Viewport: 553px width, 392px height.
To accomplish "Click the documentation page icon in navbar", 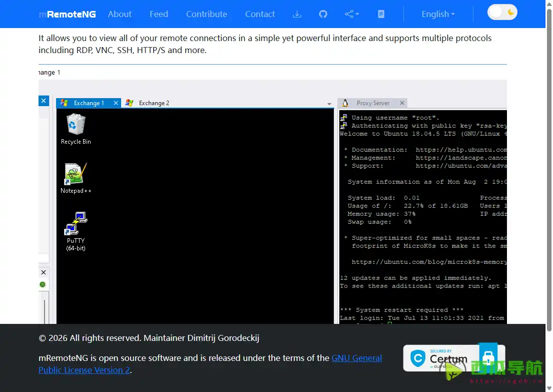I will 381,14.
